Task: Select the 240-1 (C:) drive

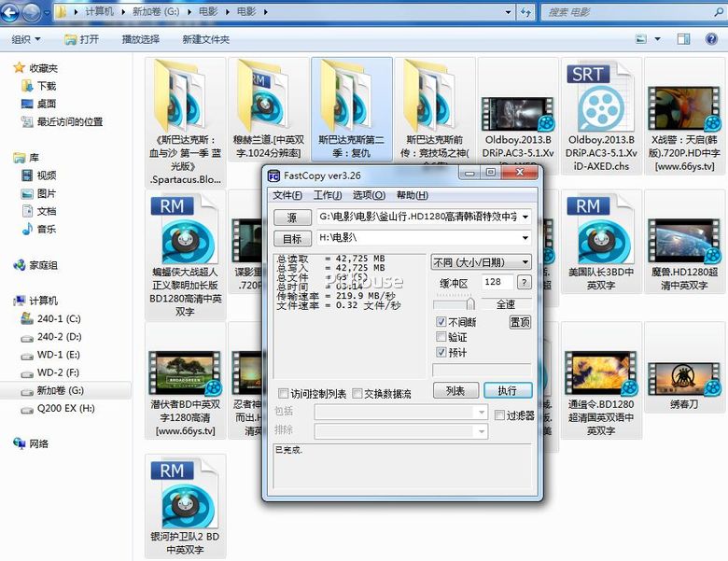Action: [59, 318]
